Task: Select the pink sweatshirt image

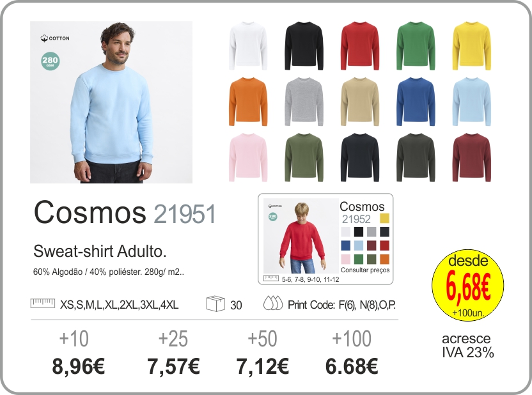Action: 248,157
